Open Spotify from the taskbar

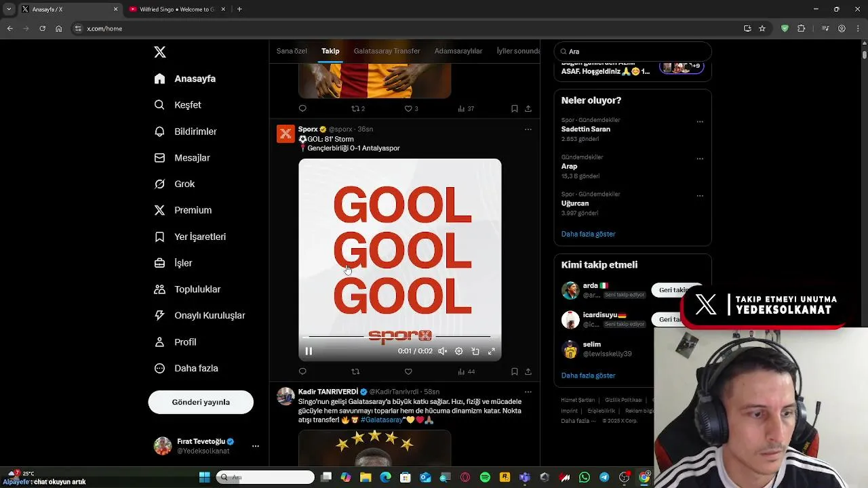(x=485, y=477)
